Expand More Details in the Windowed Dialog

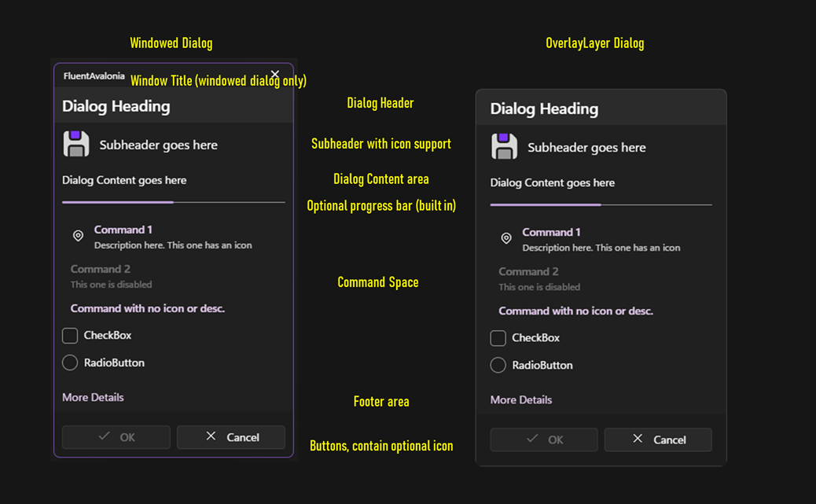click(93, 397)
